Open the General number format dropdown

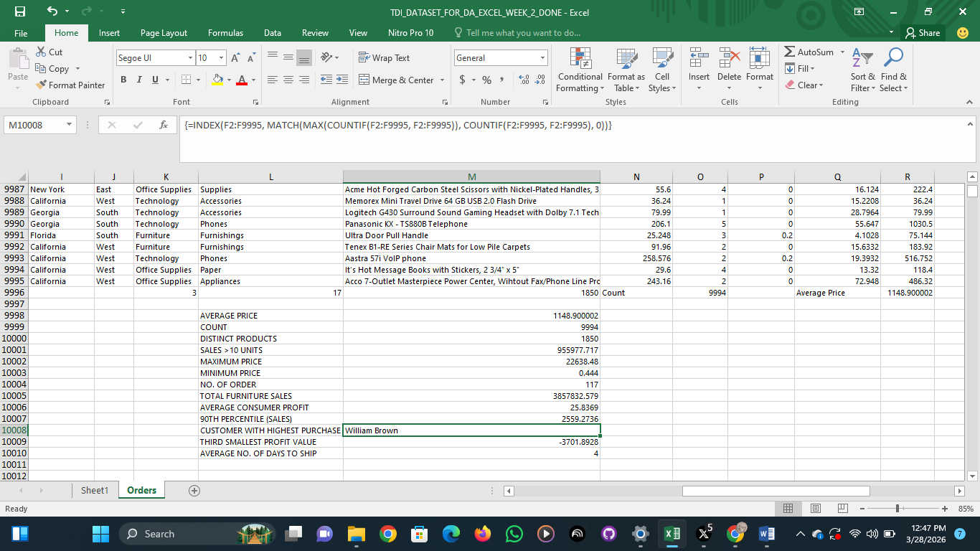pyautogui.click(x=543, y=58)
